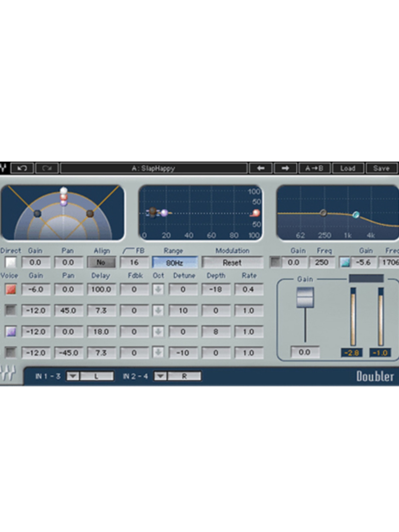Click the right dark voice ball in pan display
This screenshot has width=399, height=532.
point(90,213)
